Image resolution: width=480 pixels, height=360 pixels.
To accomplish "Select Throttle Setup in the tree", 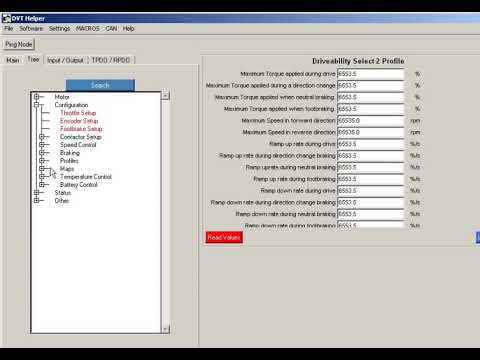I will pos(78,113).
